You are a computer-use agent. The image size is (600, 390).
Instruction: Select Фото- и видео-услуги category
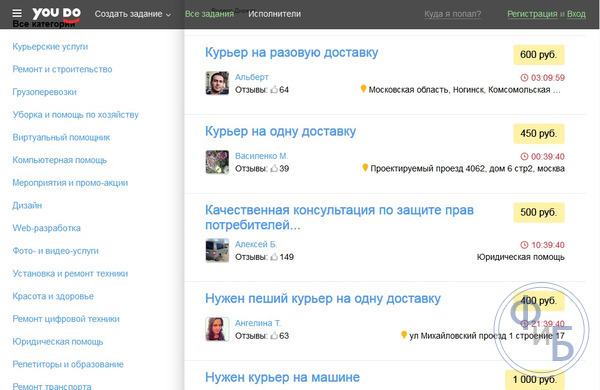point(55,251)
